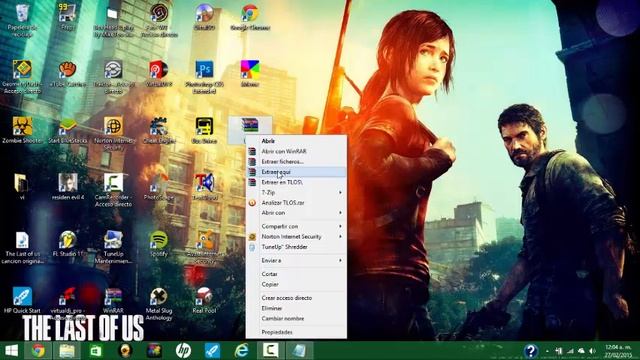Expand the 'Enviar a' submenu
640x360 pixels.
tap(296, 260)
